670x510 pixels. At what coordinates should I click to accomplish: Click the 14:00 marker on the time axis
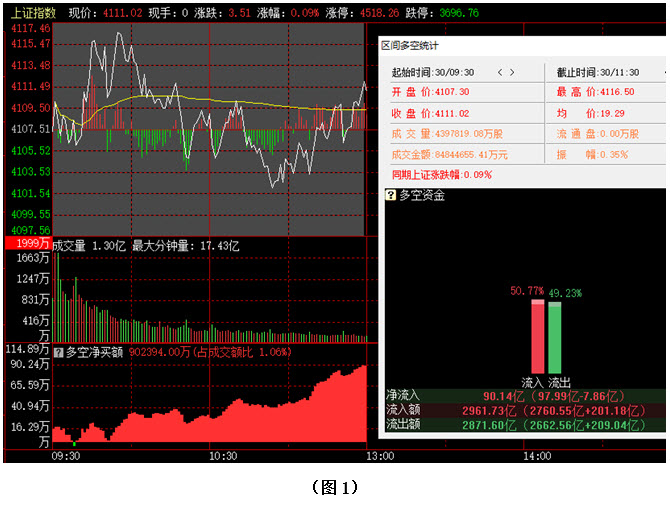(536, 456)
